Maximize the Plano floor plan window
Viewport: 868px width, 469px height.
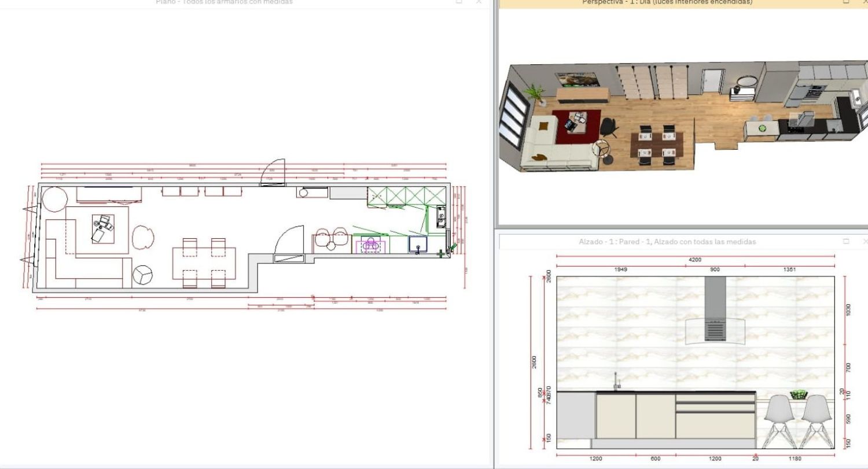[459, 2]
